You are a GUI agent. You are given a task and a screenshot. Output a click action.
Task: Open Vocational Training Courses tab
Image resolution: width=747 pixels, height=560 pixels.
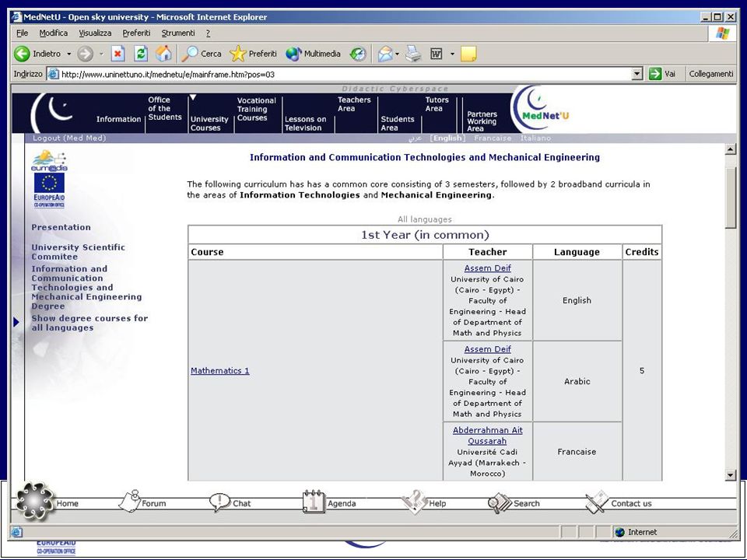click(x=256, y=109)
